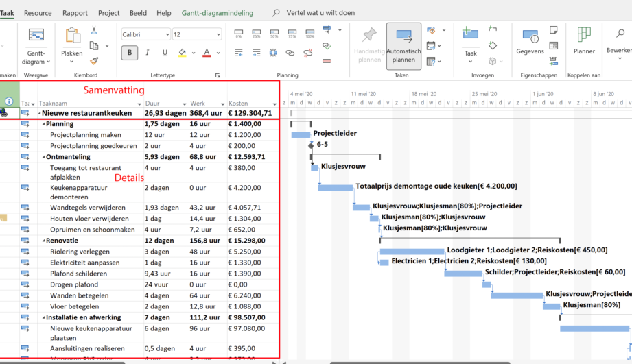Open the Help ribbon tab
Screen dimensions: 632x364
(163, 13)
